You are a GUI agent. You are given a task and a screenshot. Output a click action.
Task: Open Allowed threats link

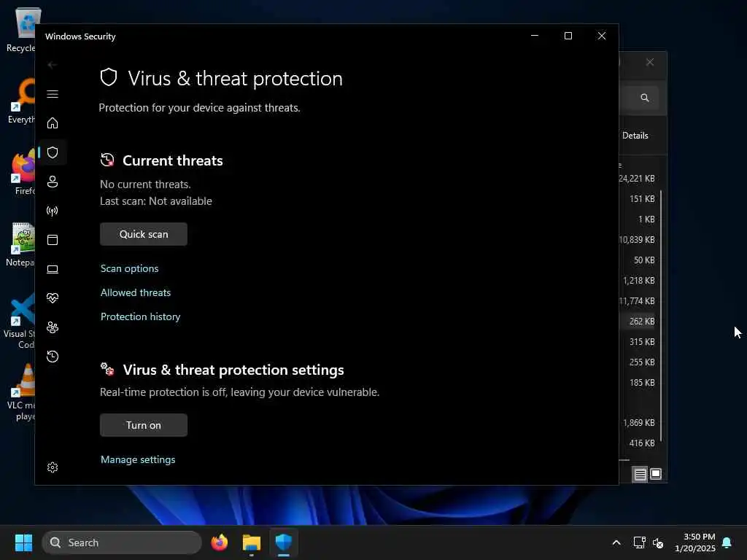pos(135,292)
